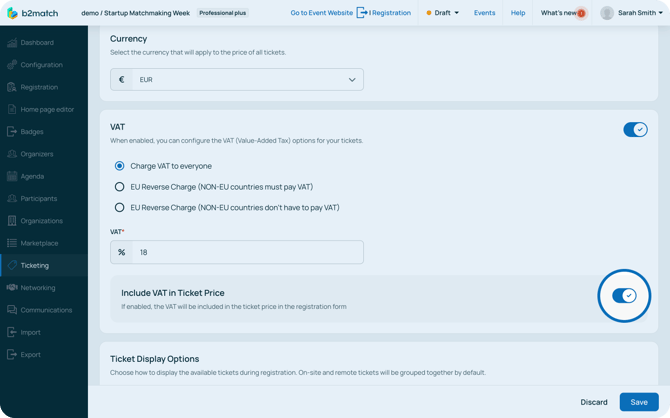Disable the VAT toggle switch

635,129
